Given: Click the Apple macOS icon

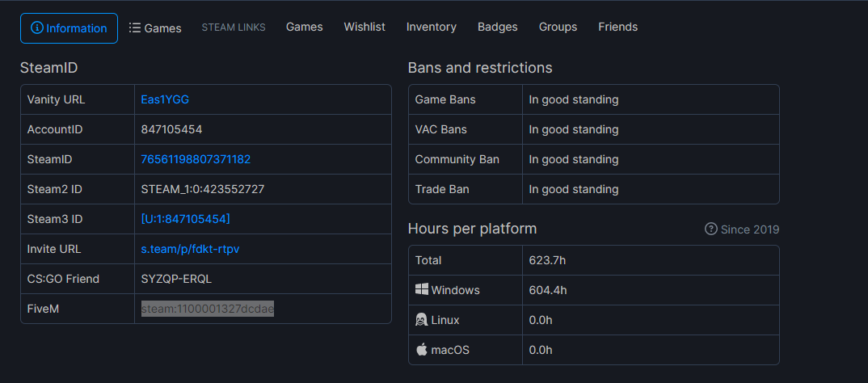Looking at the screenshot, I should click(421, 349).
